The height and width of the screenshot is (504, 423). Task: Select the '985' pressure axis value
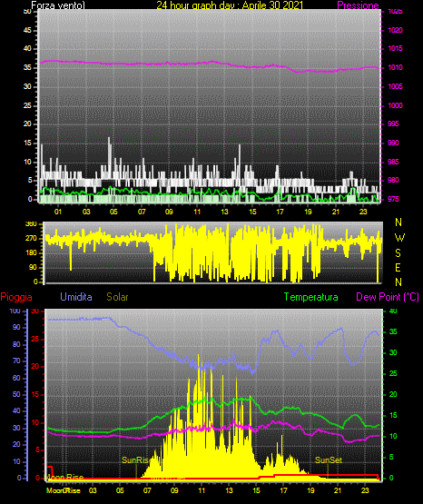[x=393, y=162]
